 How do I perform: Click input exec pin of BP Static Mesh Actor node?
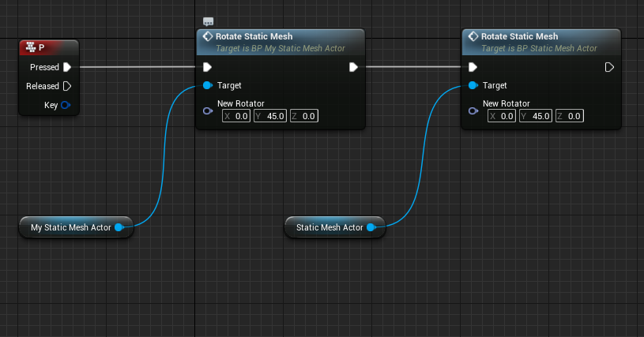473,67
